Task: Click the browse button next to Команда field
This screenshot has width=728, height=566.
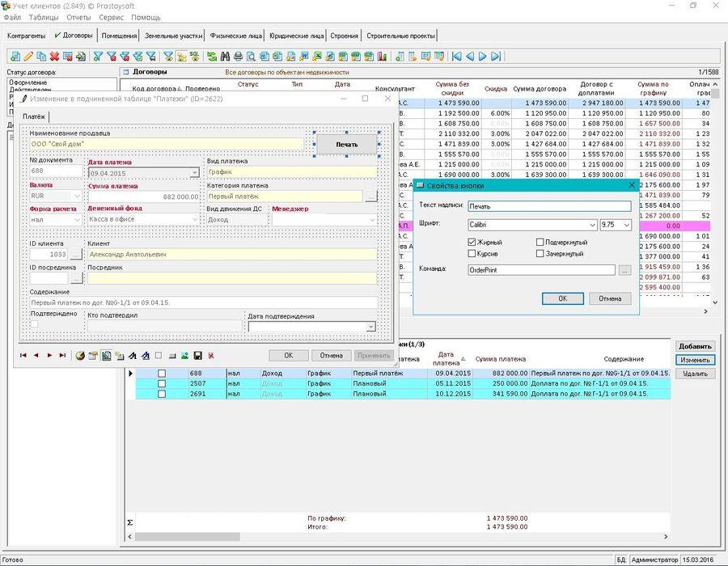Action: coord(624,270)
